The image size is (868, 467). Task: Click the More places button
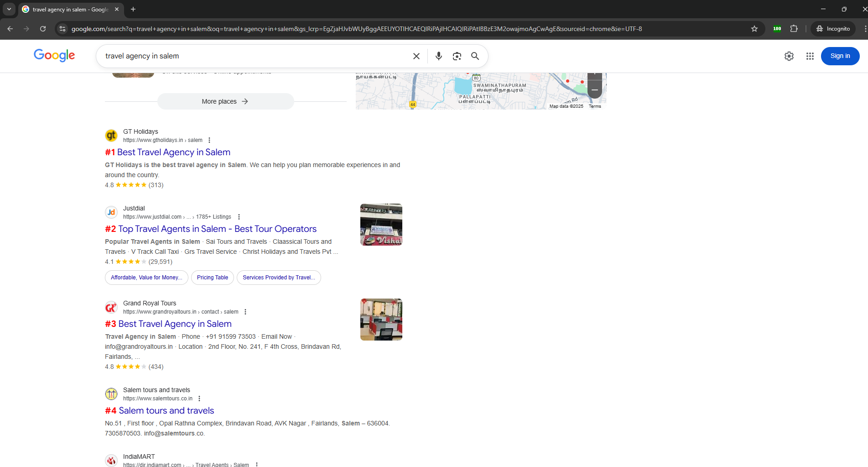[225, 101]
